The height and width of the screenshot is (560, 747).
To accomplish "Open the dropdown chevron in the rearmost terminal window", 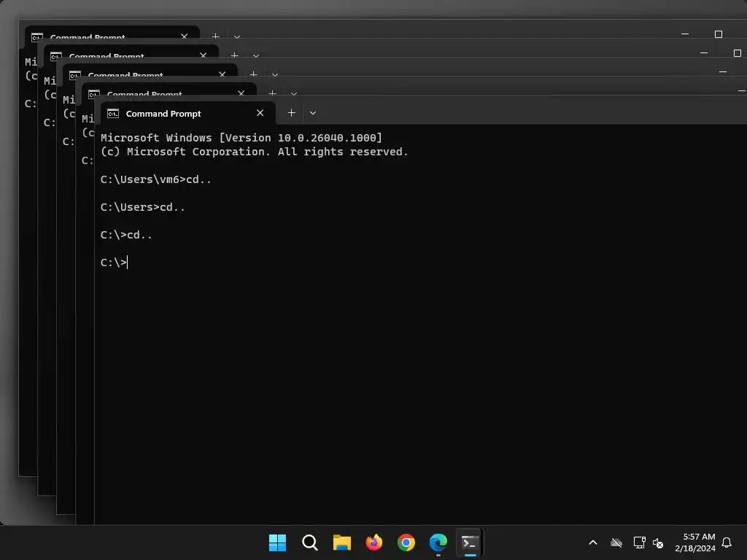I will pos(237,36).
